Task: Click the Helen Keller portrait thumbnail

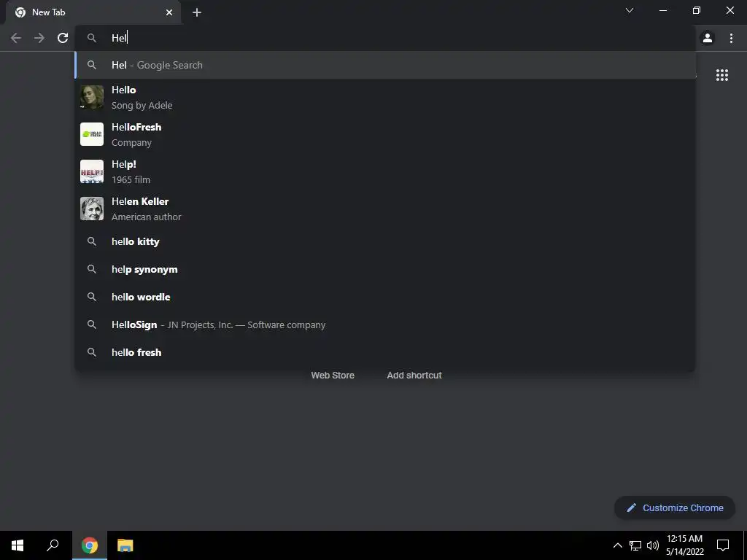Action: [x=91, y=209]
